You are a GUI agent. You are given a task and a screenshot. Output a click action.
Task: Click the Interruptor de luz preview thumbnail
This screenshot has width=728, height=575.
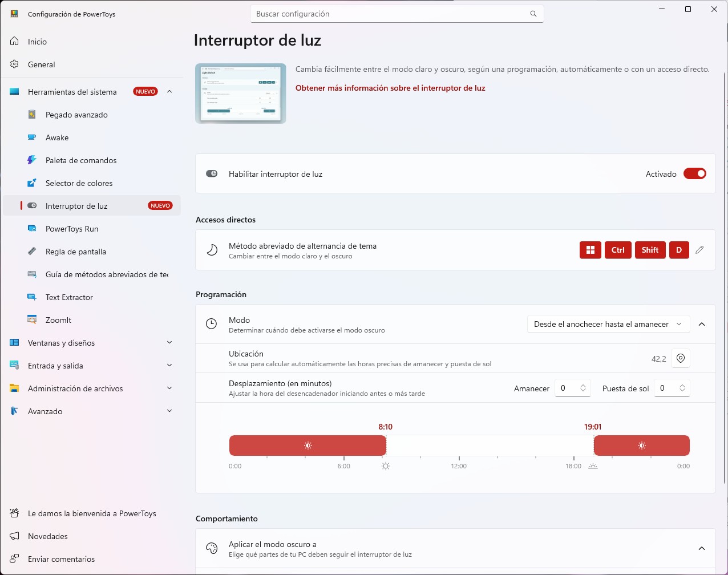(x=241, y=94)
